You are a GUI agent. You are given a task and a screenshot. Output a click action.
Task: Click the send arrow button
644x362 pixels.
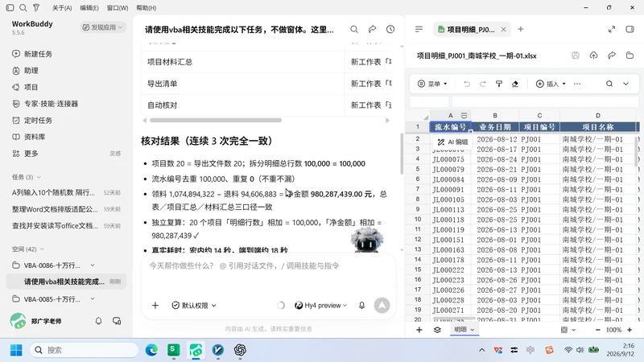382,306
